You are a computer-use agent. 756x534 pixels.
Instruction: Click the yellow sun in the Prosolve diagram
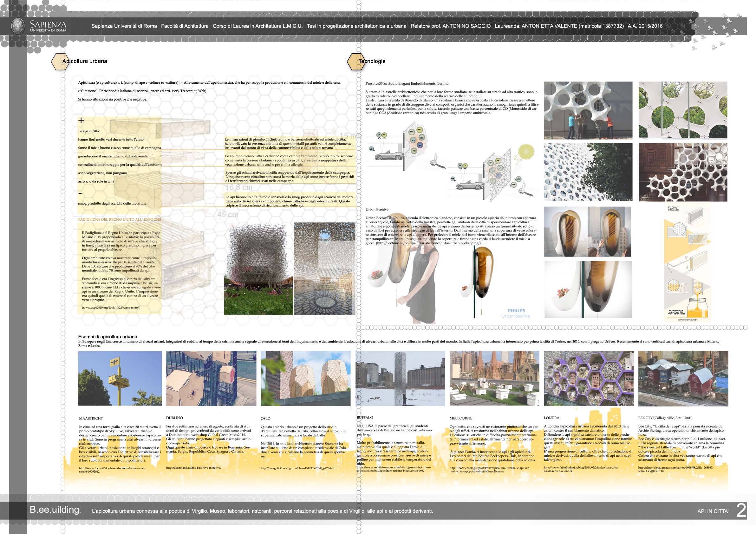coord(526,151)
